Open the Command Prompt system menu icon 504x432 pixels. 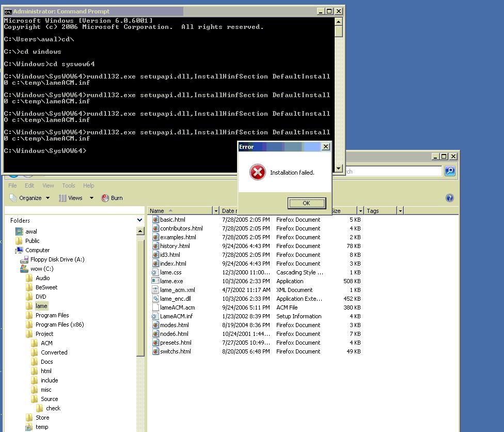(x=8, y=11)
